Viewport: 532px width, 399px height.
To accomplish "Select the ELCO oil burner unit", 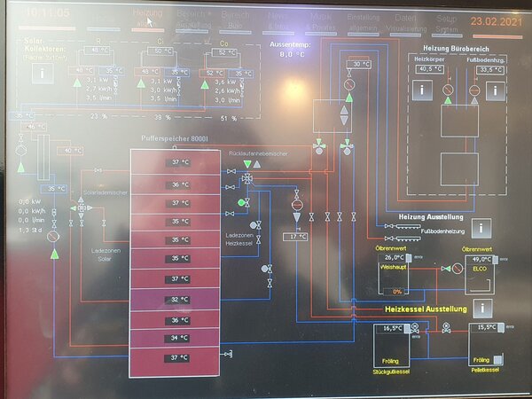I will click(x=480, y=277).
